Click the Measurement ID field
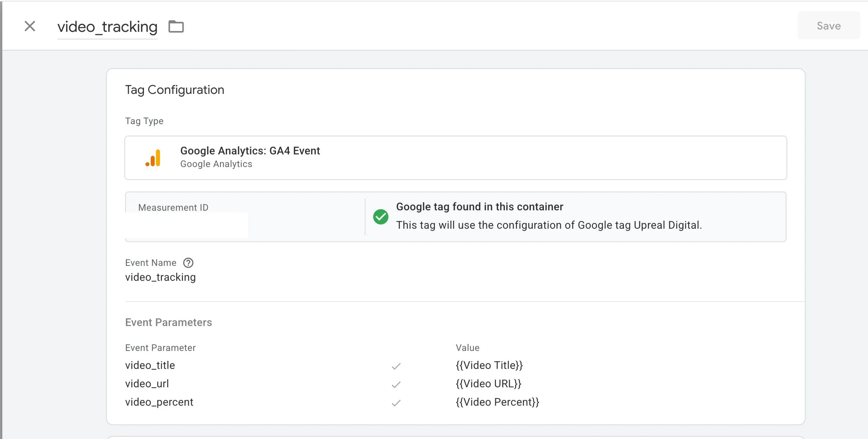This screenshot has width=868, height=439. [245, 216]
